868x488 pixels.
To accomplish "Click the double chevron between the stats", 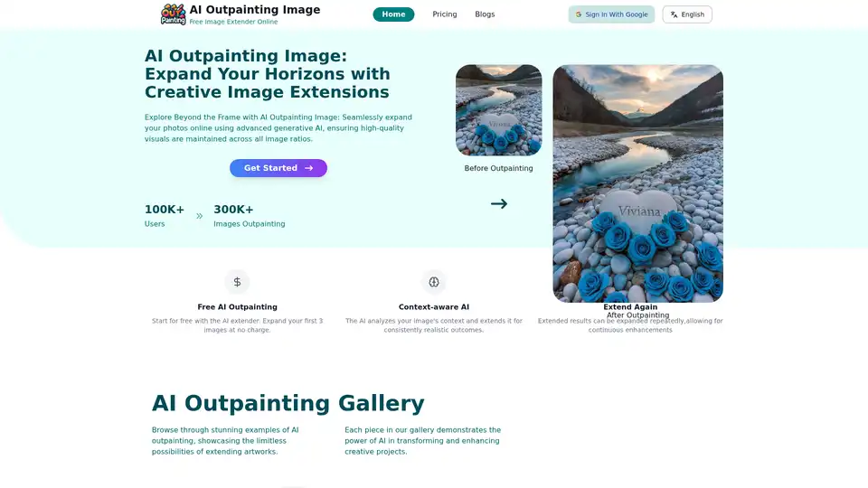I will coord(199,216).
